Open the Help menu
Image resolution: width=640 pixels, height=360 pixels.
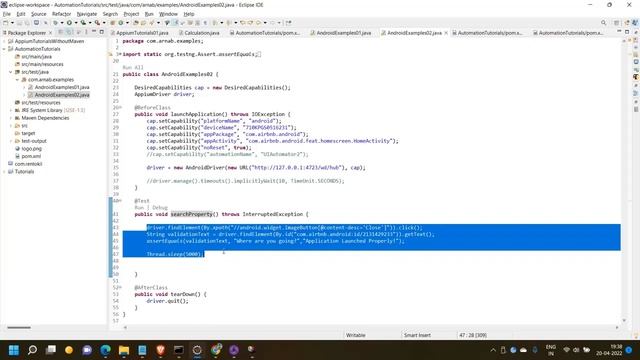[x=189, y=14]
